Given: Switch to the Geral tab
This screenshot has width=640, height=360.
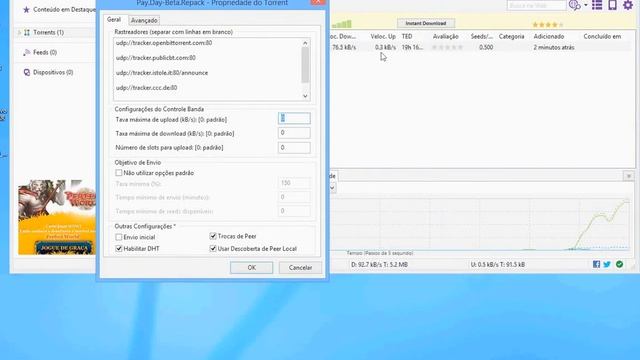Looking at the screenshot, I should click(114, 20).
